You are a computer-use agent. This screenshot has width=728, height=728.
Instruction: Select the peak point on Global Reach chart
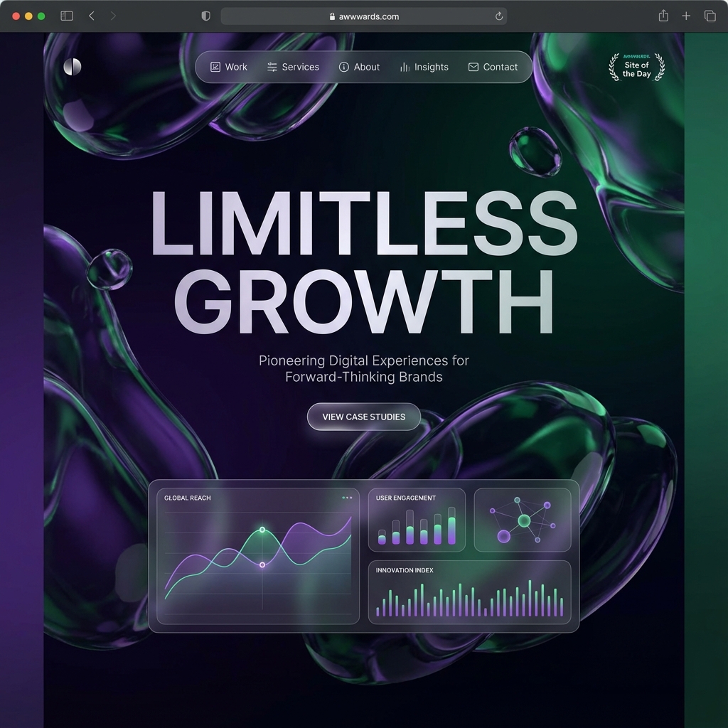pos(262,530)
